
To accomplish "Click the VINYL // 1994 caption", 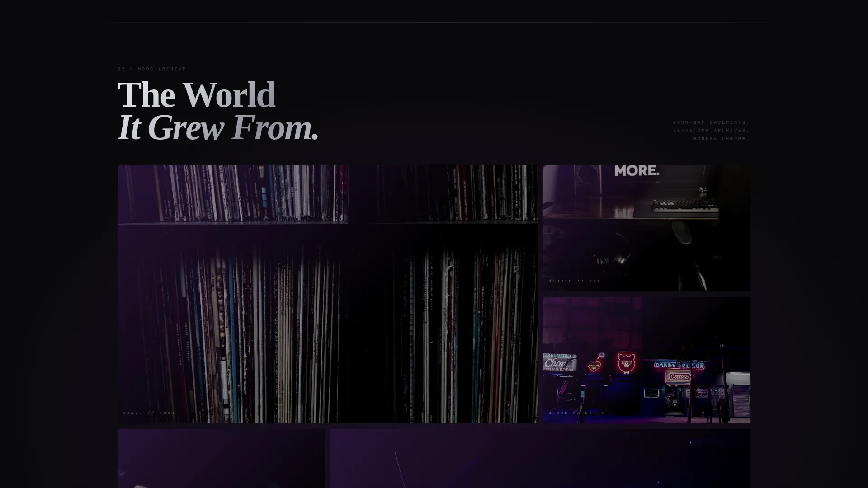I will pos(149,413).
